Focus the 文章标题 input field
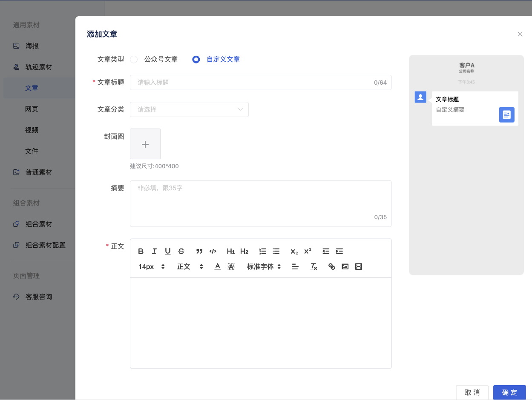The image size is (532, 400). (x=261, y=83)
